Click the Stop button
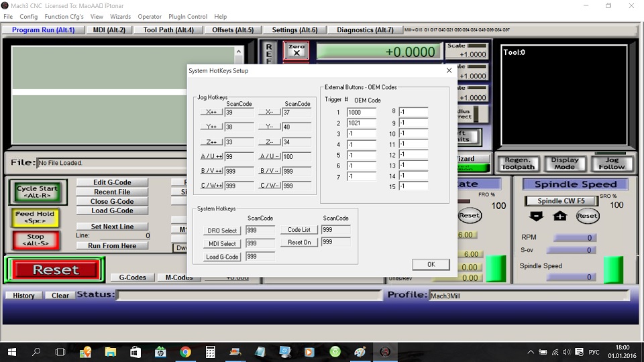Screen dimensions: 644x362 click(36, 240)
